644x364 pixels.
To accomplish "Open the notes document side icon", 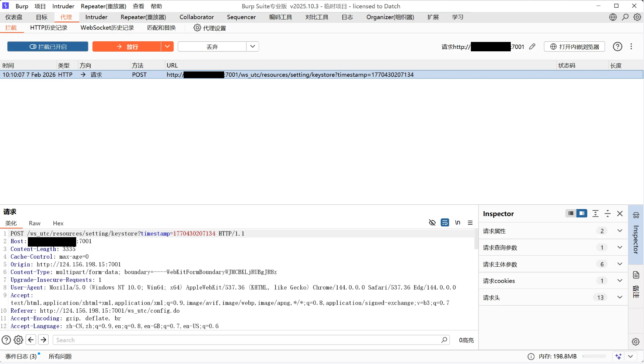I will (x=636, y=275).
